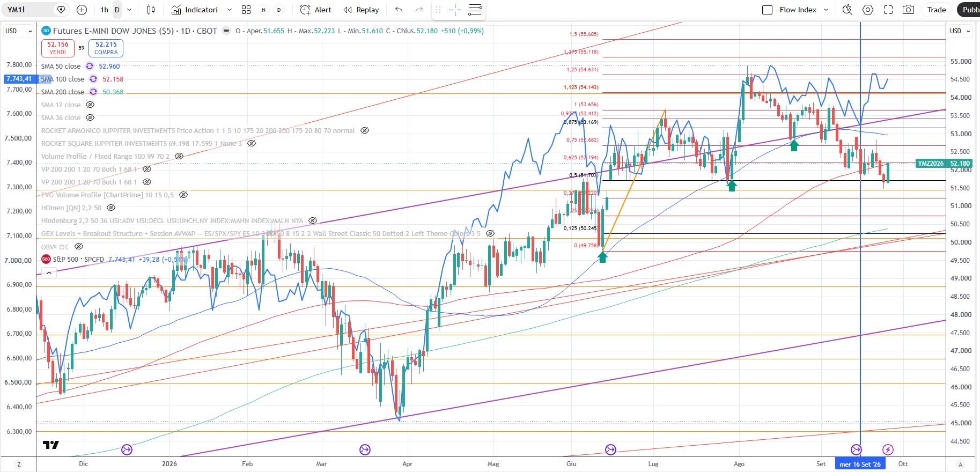Viewport: 980px width, 472px height.
Task: Unhide the ROCKET SQUARE indicator
Action: [252, 144]
